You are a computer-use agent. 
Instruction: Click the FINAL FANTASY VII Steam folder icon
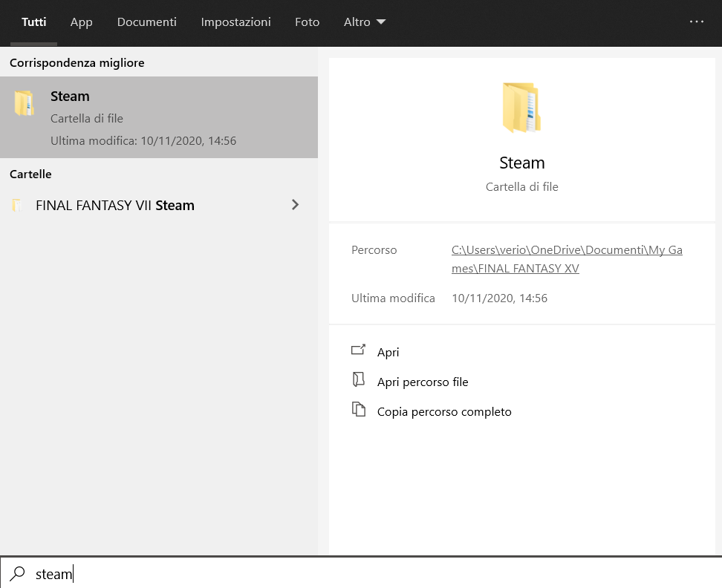pyautogui.click(x=17, y=205)
